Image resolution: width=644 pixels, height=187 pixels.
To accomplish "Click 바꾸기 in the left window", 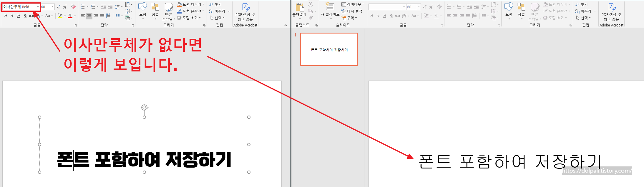I will 217,11.
